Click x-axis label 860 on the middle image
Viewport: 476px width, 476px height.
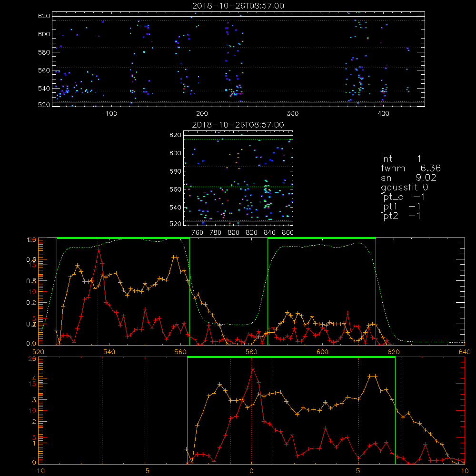coord(288,233)
